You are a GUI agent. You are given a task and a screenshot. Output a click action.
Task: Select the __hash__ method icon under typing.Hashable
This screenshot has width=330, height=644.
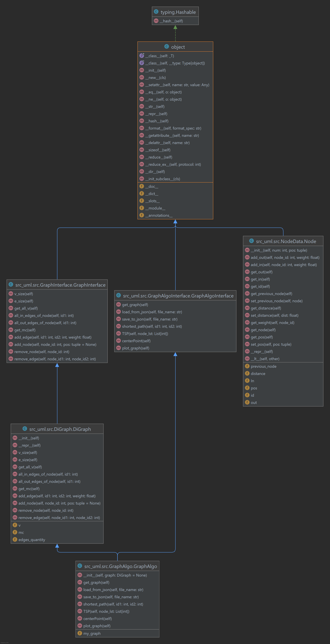pos(156,21)
